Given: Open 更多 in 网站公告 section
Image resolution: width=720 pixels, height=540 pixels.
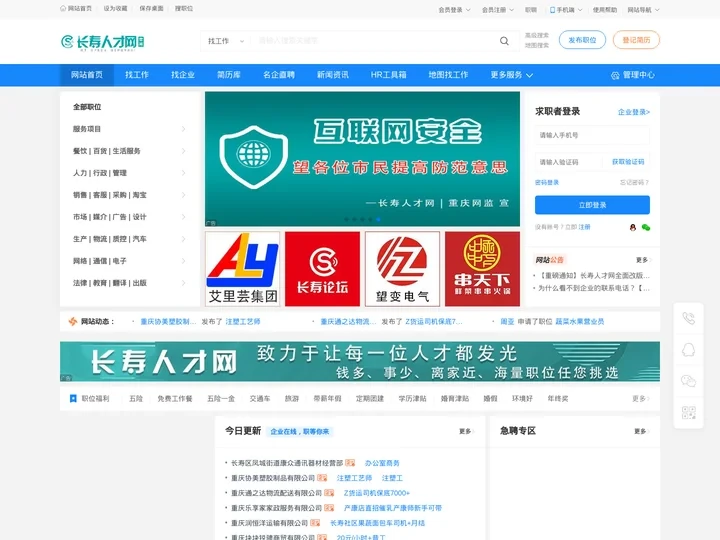Looking at the screenshot, I should click(x=643, y=260).
